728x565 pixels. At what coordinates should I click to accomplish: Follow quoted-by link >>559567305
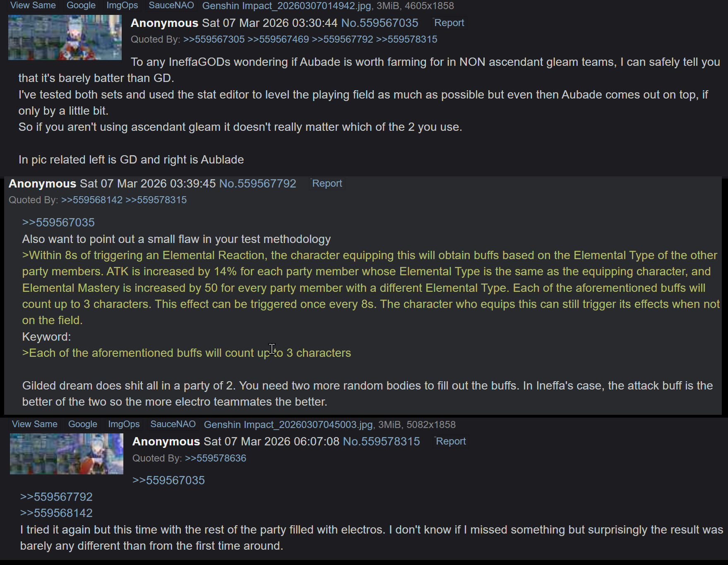pos(214,39)
